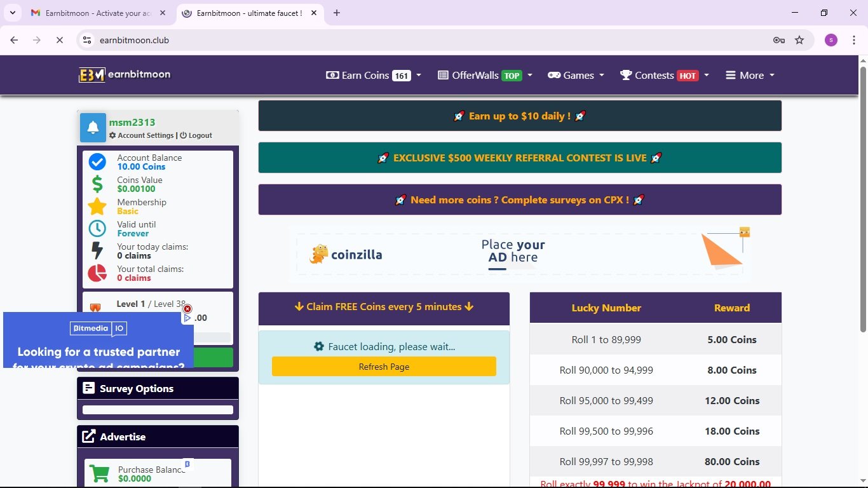Open Chrome three-dot menu

[854, 40]
